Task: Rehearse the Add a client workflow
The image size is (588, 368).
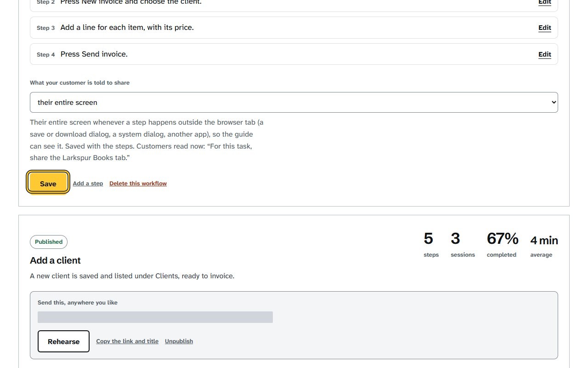Action: pyautogui.click(x=63, y=341)
